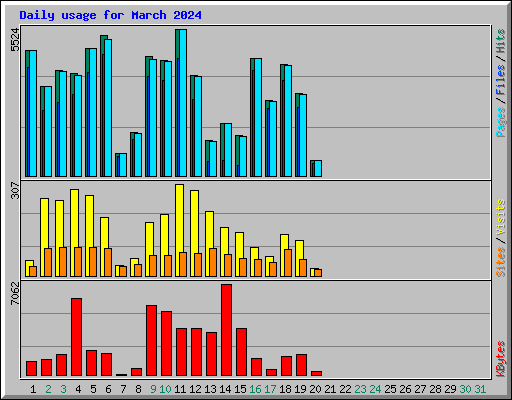Click day 14 on the x-axis
The width and height of the screenshot is (512, 400).
[225, 389]
